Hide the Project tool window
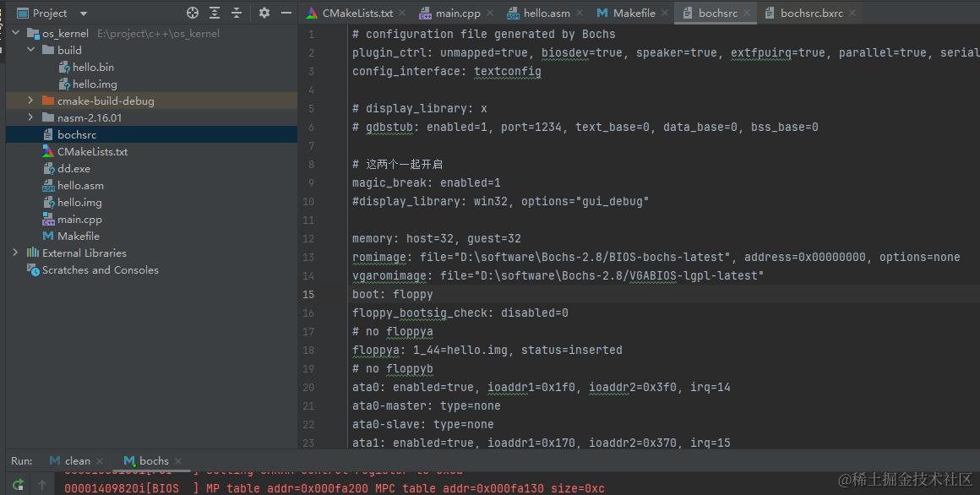The width and height of the screenshot is (980, 495). 286,13
